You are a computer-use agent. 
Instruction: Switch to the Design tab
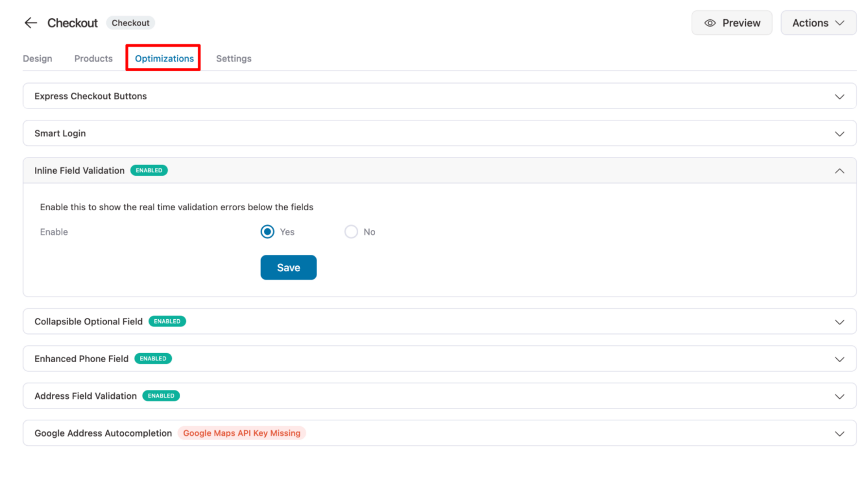point(37,58)
